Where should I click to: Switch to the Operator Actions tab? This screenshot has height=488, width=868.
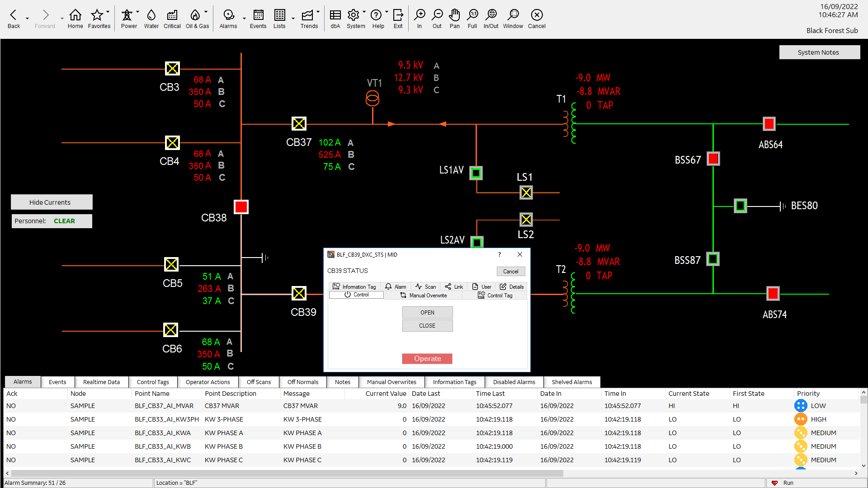click(208, 382)
